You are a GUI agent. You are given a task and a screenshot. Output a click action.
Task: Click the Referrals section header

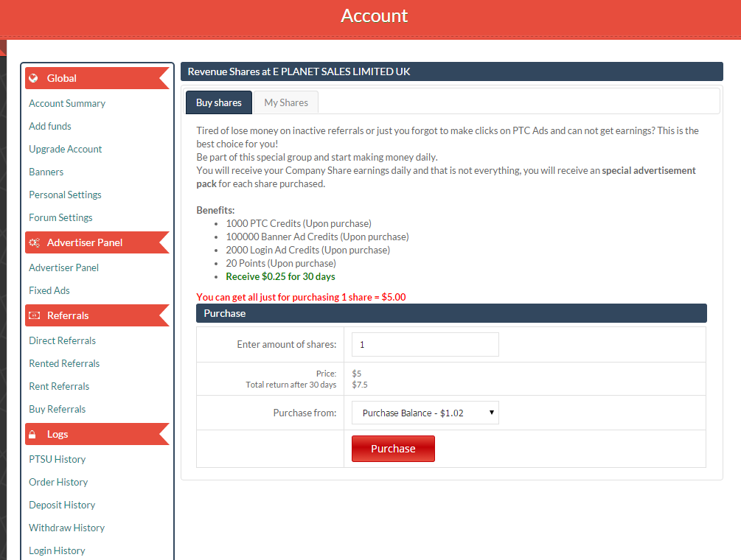click(x=97, y=315)
